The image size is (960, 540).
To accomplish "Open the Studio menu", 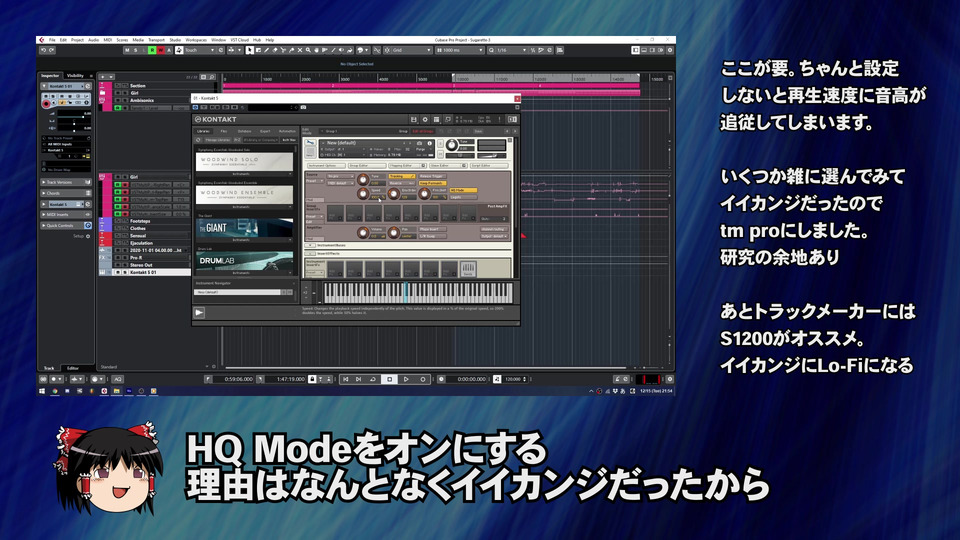I will [175, 40].
